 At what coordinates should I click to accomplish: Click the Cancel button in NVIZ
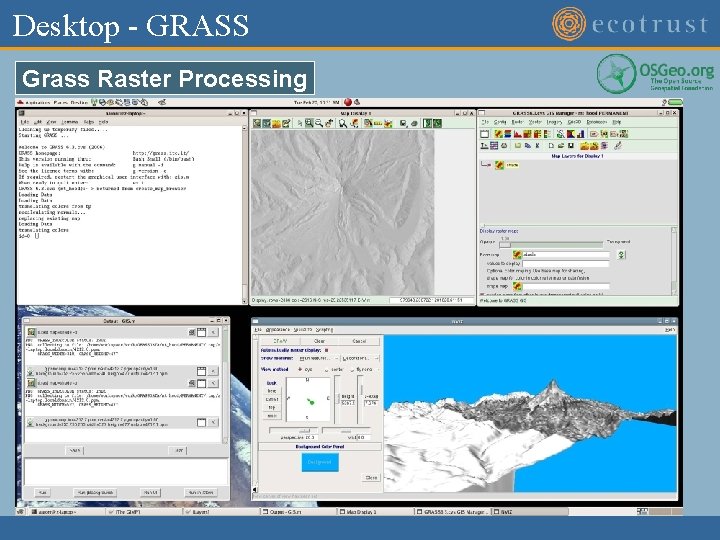pyautogui.click(x=359, y=341)
